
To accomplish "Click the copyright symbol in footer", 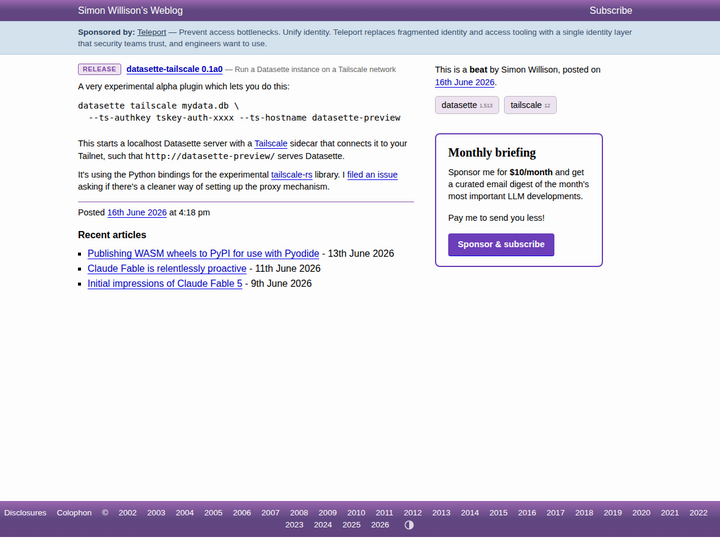I will point(105,512).
